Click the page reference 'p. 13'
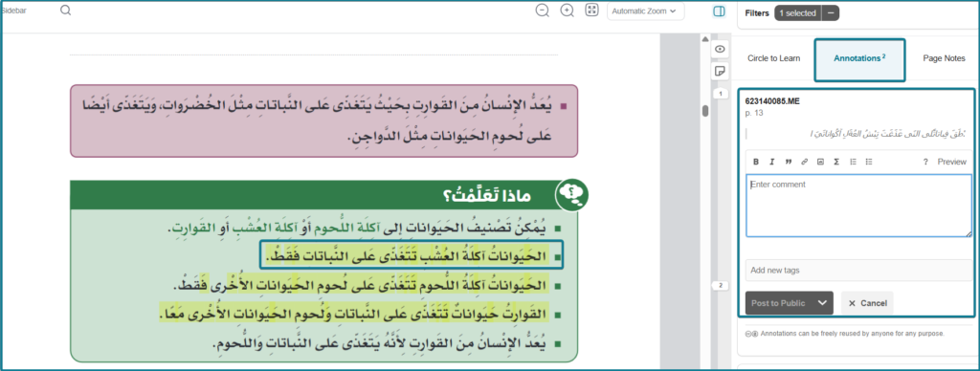 [x=754, y=113]
